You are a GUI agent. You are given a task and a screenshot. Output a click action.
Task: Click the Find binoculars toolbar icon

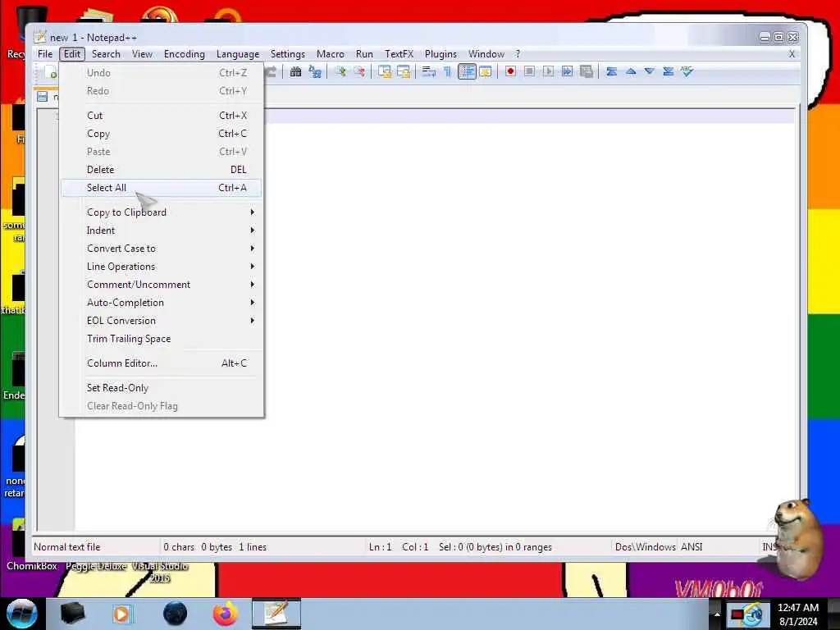point(295,72)
